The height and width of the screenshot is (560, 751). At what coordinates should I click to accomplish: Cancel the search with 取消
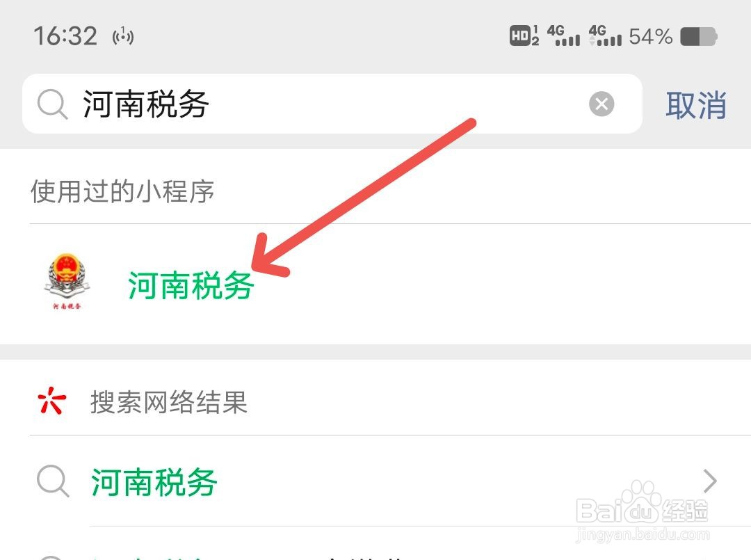pyautogui.click(x=696, y=105)
